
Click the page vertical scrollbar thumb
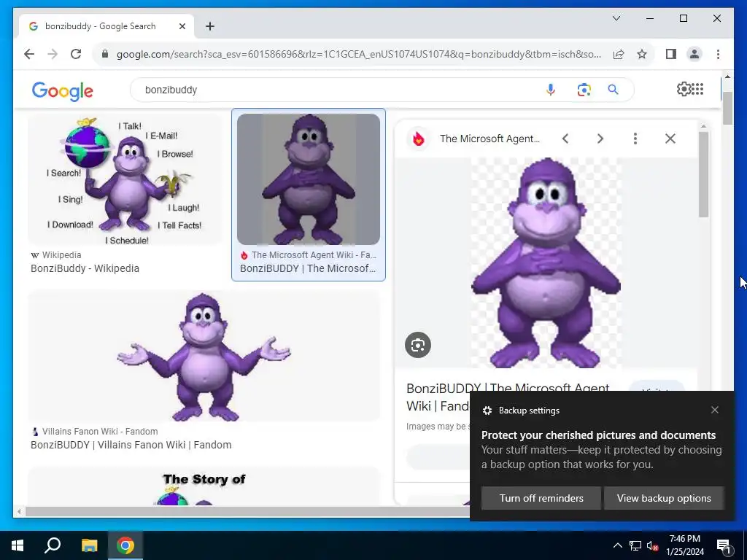pyautogui.click(x=727, y=108)
